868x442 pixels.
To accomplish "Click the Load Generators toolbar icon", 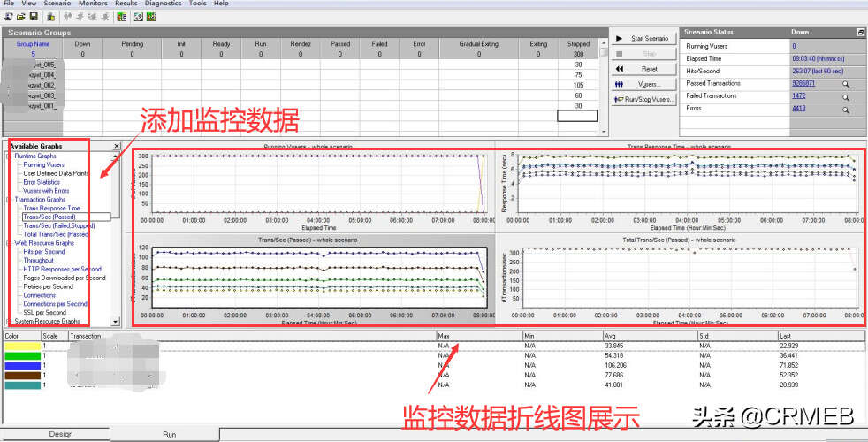I will point(50,17).
